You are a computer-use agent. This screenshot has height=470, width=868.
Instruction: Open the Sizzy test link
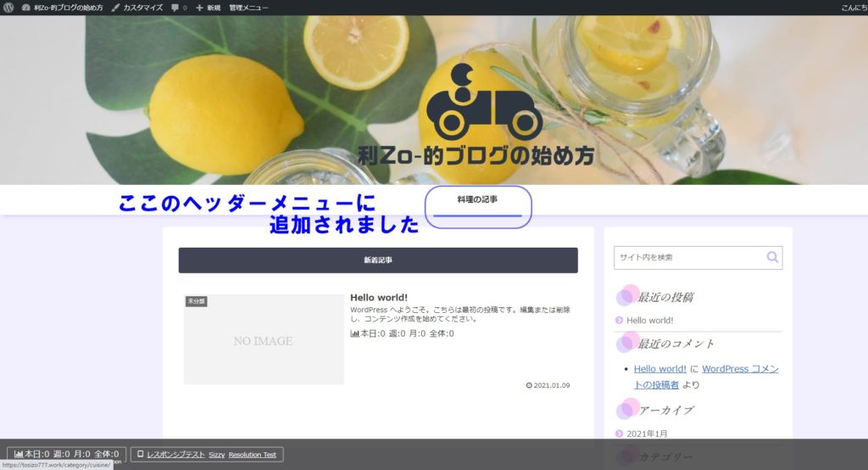216,455
